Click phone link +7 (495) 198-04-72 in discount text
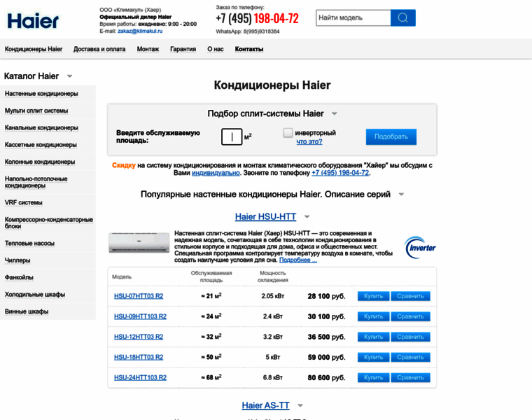Viewport: 532px width, 420px height. pos(340,173)
